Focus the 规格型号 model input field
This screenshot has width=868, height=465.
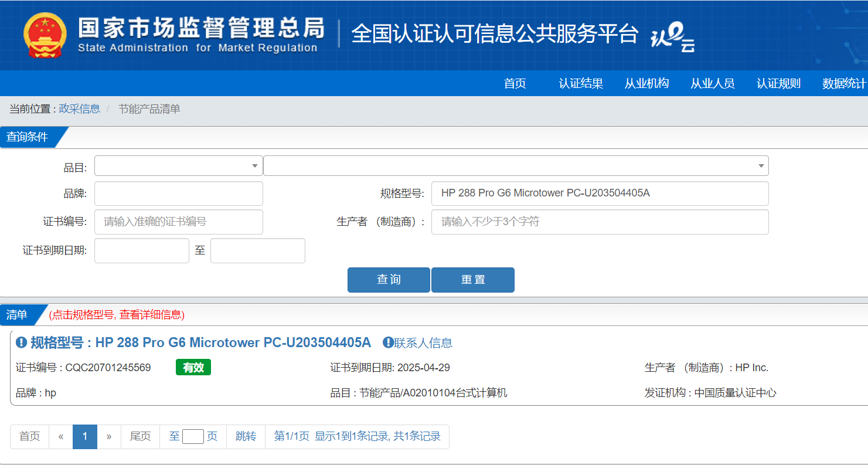point(600,194)
